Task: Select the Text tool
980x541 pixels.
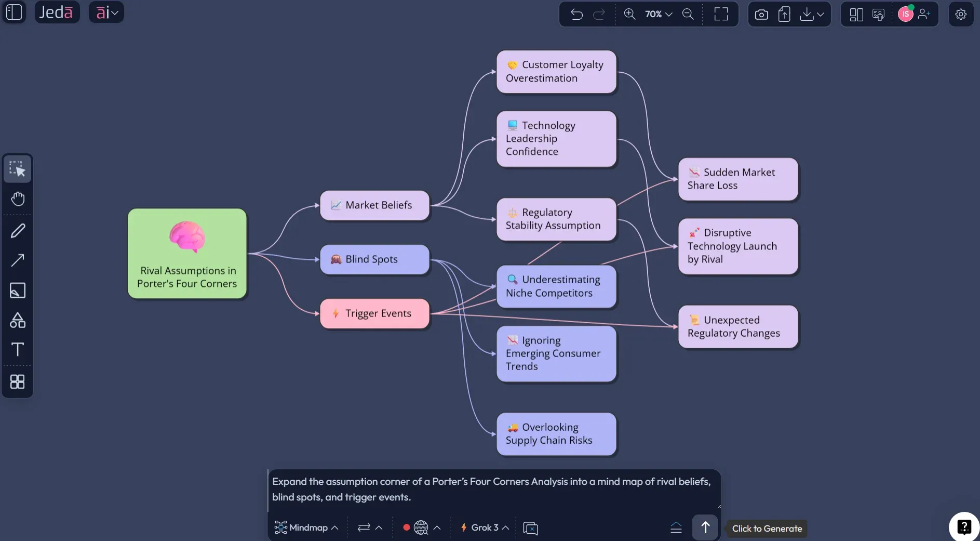Action: [18, 349]
